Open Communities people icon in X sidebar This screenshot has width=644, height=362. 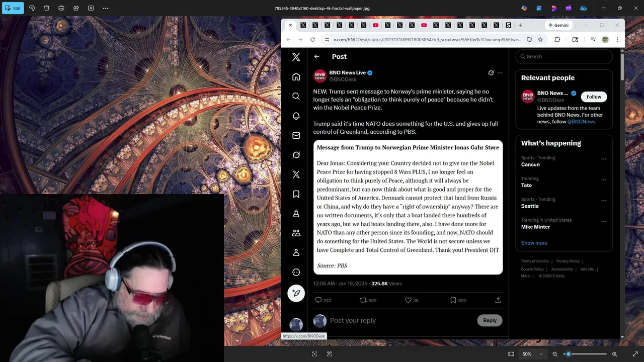296,233
